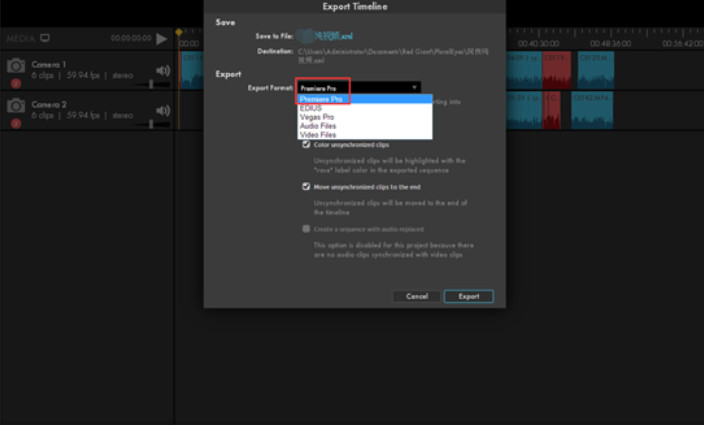Click the Camera 2 track name
This screenshot has width=704, height=425.
49,105
